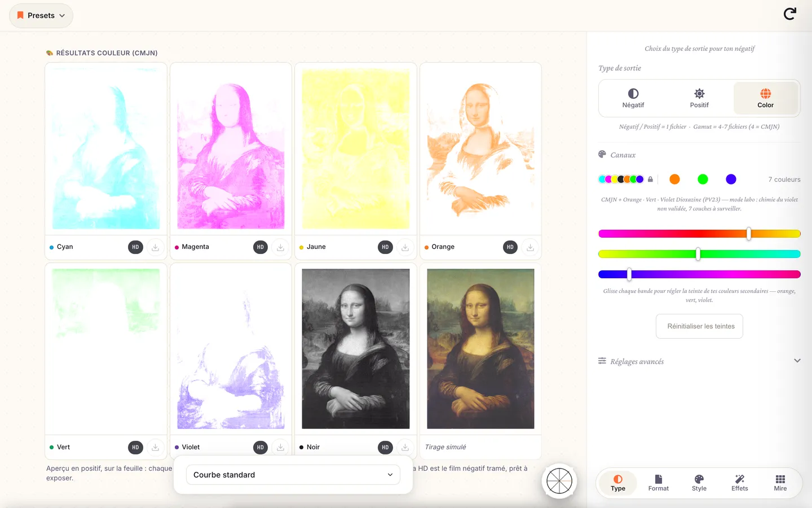This screenshot has height=508, width=812.
Task: Toggle the HD badge on the Orange card
Action: (510, 247)
